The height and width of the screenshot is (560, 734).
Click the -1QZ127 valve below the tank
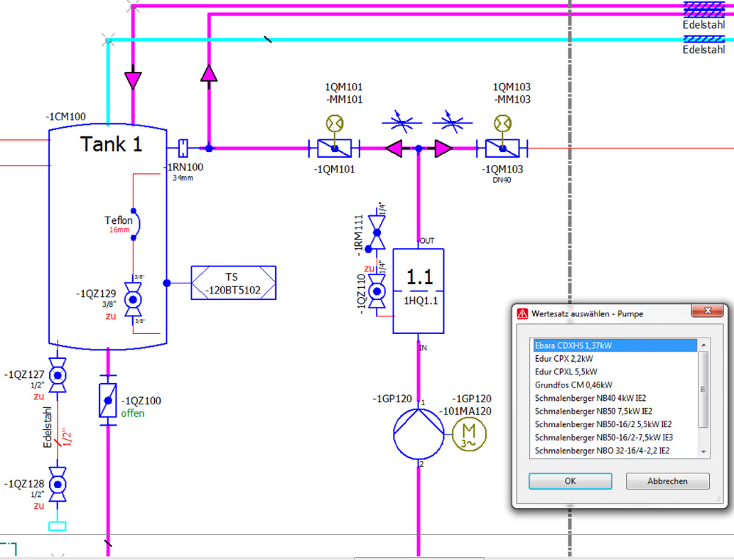point(59,375)
